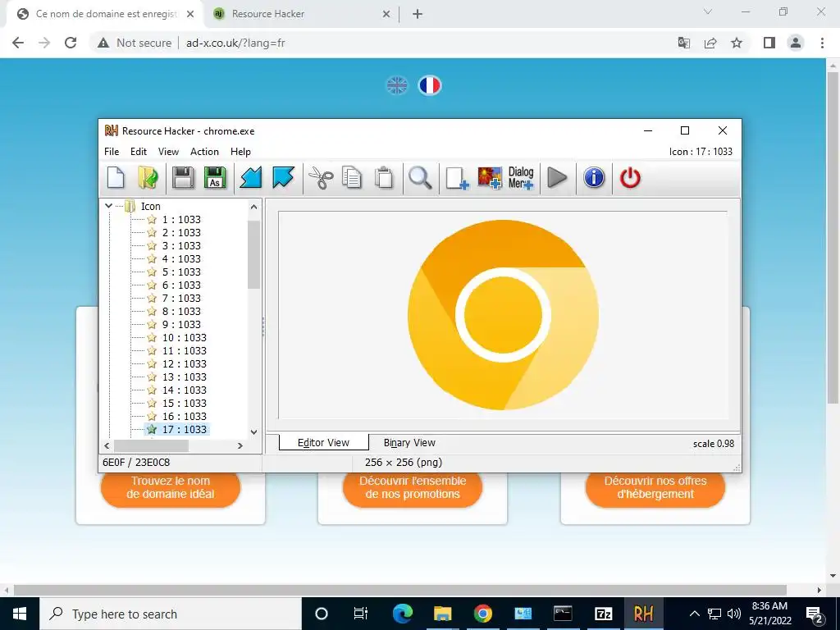Switch to the Editor View tab

(x=323, y=442)
